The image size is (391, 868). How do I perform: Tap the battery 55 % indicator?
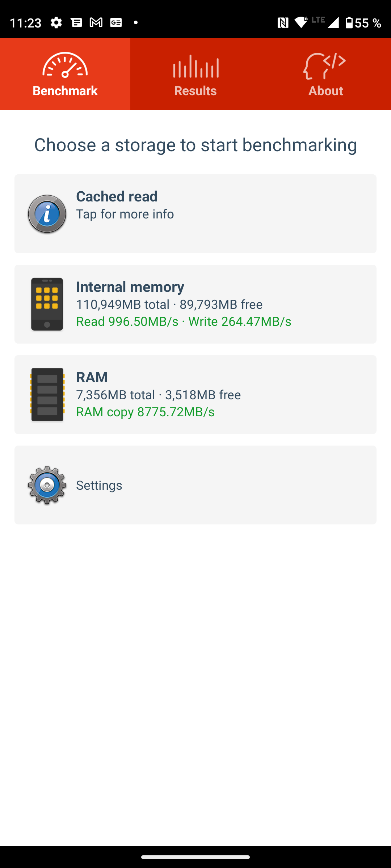[x=363, y=23]
